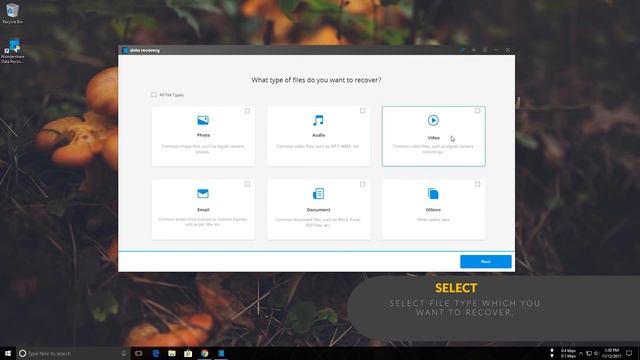This screenshot has width=640, height=360.
Task: Switch to Chrome on taskbar
Action: (x=204, y=353)
